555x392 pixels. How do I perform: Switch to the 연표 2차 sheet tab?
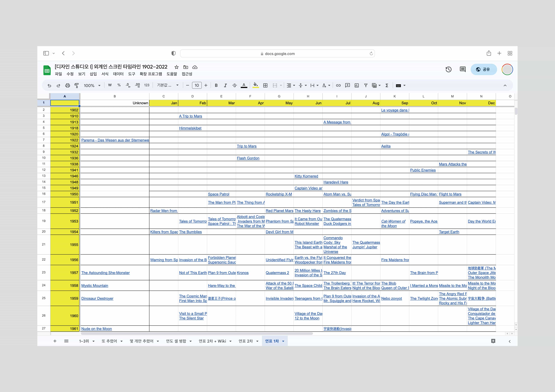coord(246,341)
